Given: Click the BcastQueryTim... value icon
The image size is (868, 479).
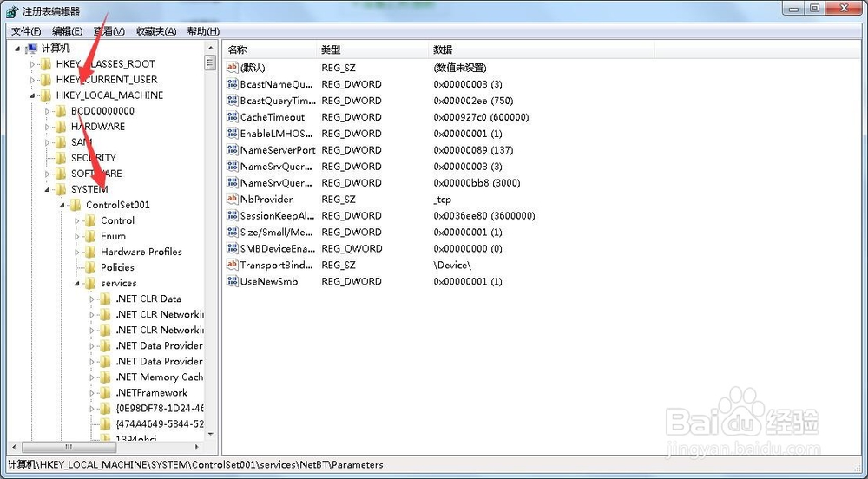Looking at the screenshot, I should click(x=233, y=101).
